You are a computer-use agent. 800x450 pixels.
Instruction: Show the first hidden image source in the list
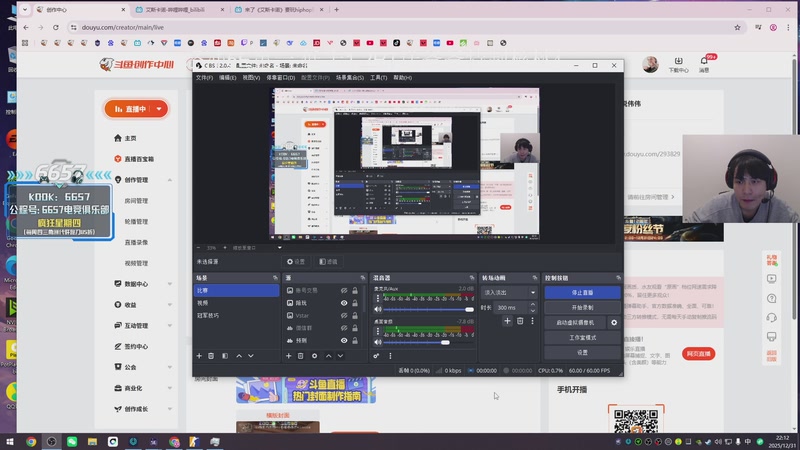(344, 290)
